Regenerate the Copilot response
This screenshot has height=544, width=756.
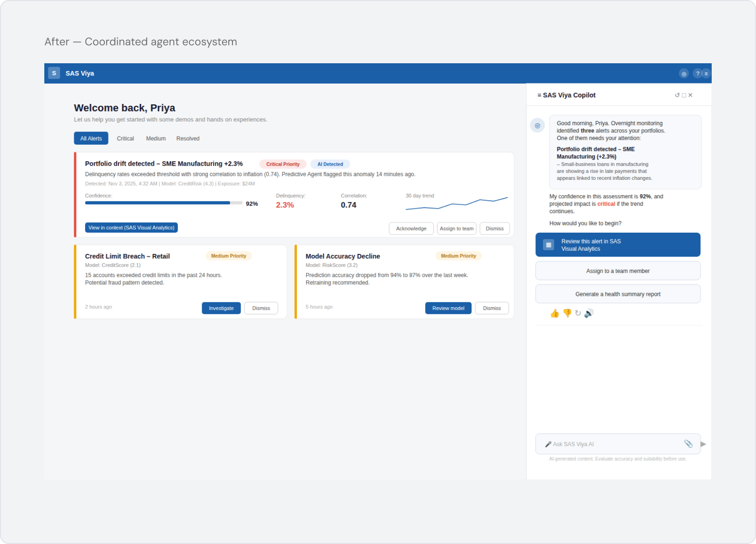click(578, 313)
